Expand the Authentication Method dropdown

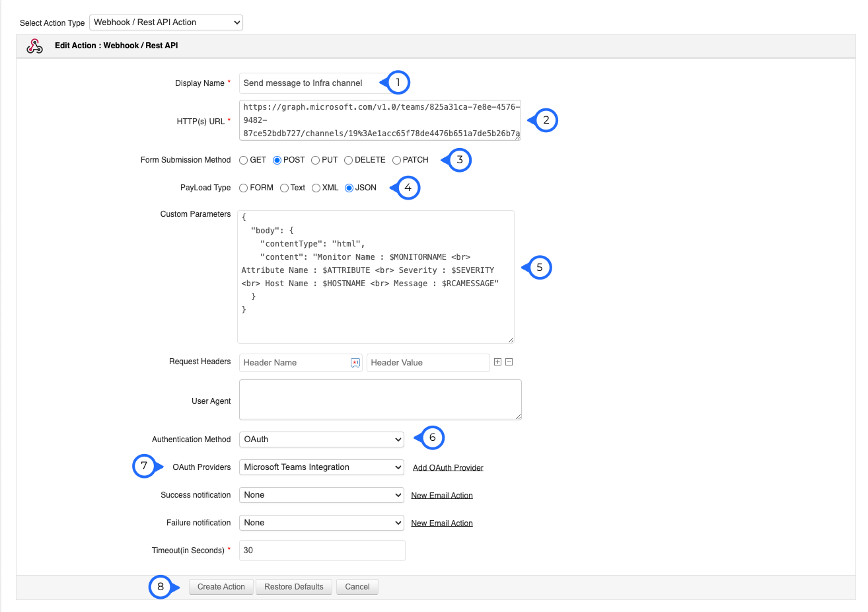[x=322, y=440]
